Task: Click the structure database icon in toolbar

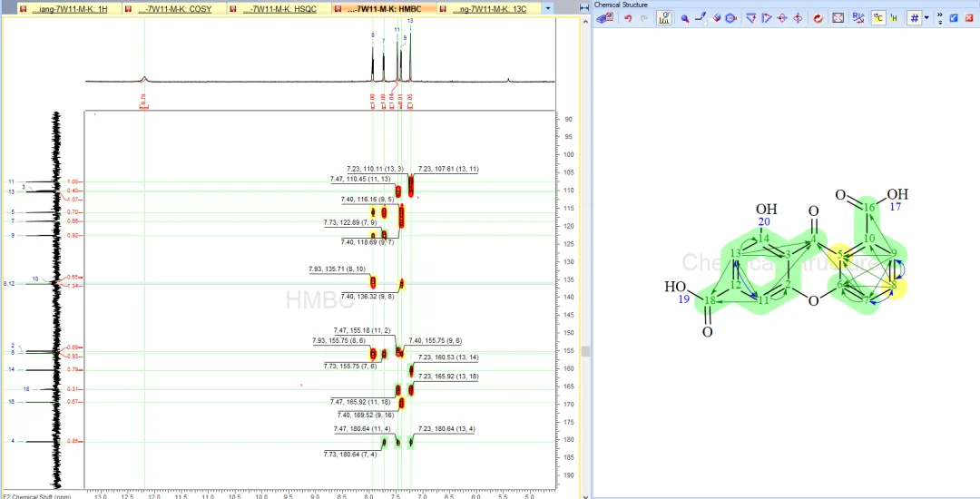Action: (x=604, y=18)
